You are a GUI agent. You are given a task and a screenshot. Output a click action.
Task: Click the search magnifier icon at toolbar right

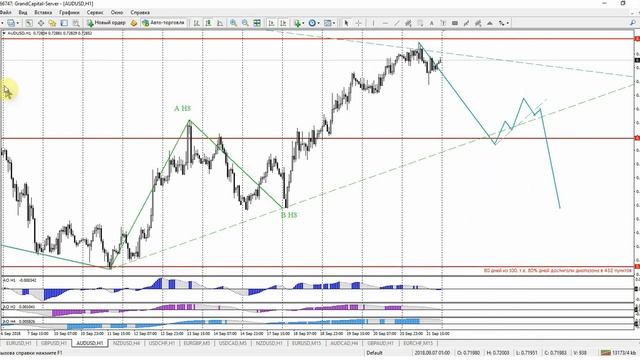coord(633,23)
